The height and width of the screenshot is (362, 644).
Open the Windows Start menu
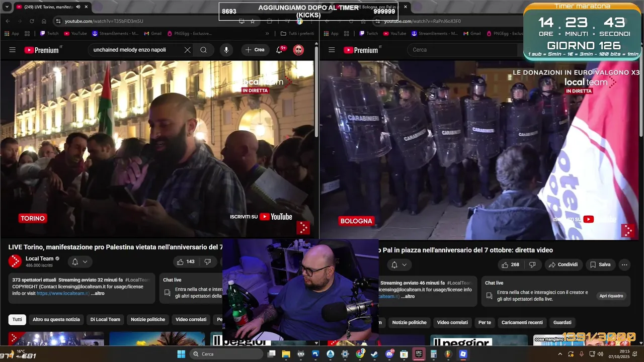coord(181,354)
